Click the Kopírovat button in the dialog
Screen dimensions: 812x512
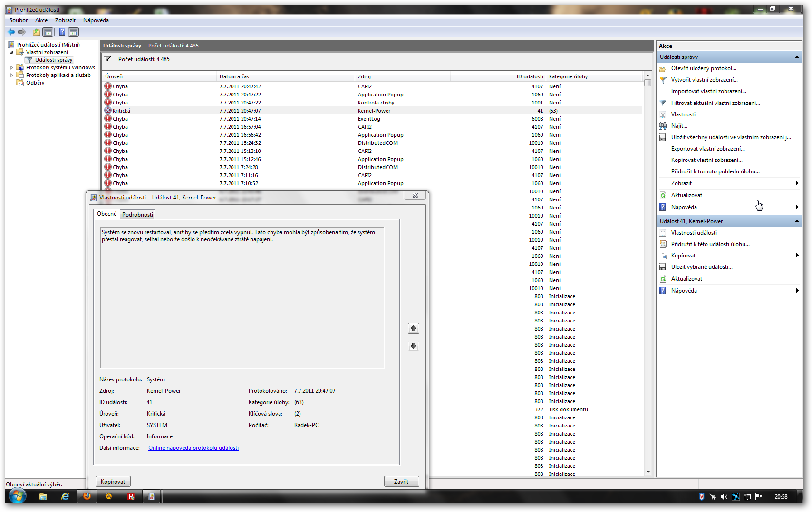pos(113,482)
